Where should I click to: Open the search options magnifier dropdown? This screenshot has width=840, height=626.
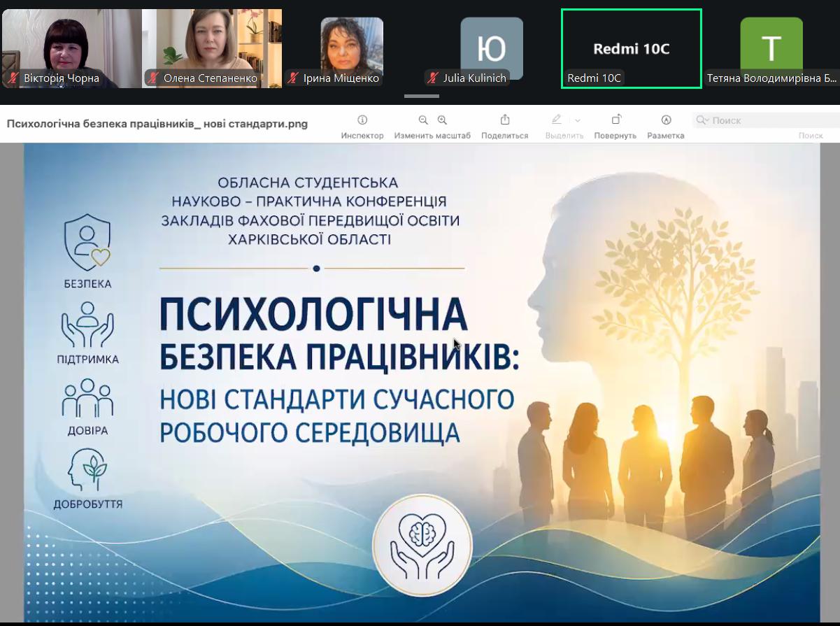703,120
